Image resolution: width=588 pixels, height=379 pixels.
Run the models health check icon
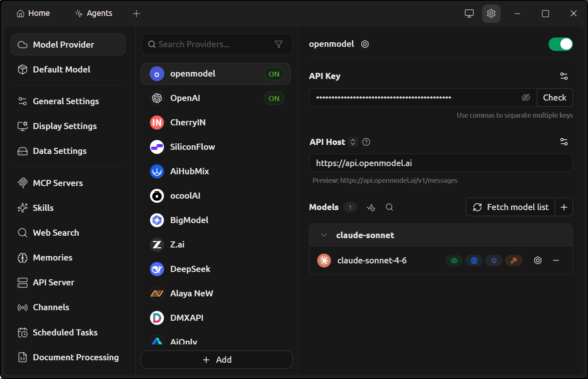point(371,207)
